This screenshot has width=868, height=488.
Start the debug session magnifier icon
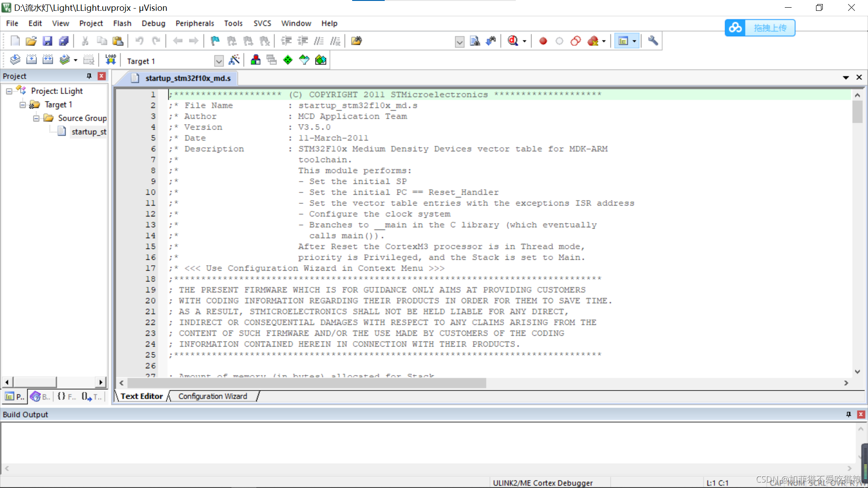[513, 41]
